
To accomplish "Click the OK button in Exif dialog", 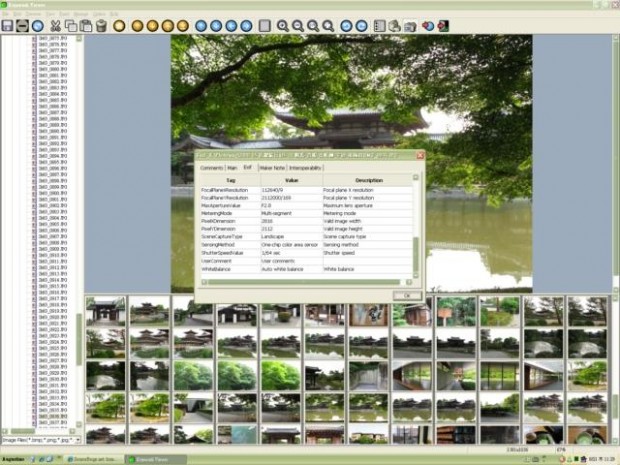I will [407, 295].
